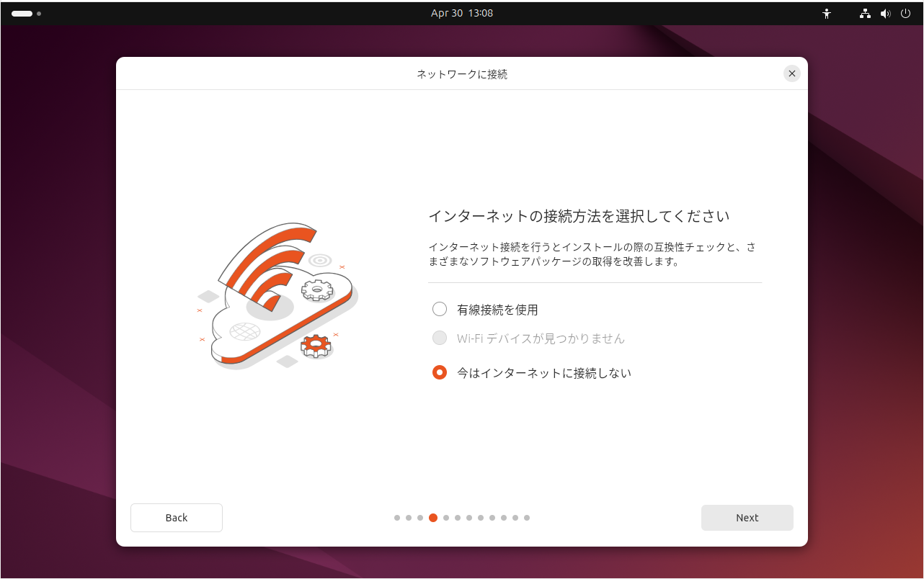Open the power menu icon
Image resolution: width=924 pixels, height=579 pixels.
click(906, 13)
